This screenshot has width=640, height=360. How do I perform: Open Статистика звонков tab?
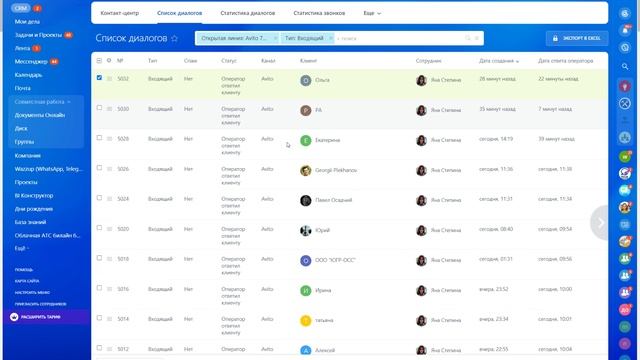click(x=319, y=13)
